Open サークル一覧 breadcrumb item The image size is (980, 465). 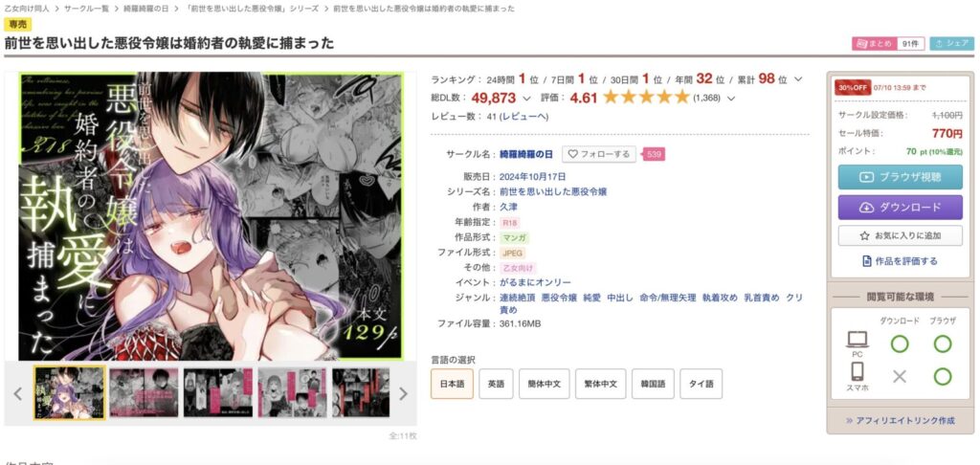tap(89, 9)
